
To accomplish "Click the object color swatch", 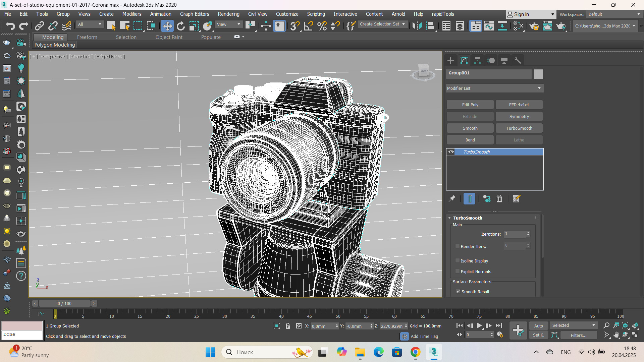I will [538, 74].
